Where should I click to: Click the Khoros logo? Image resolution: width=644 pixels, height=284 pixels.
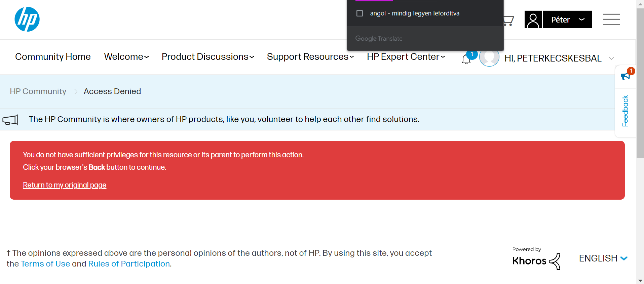(536, 261)
